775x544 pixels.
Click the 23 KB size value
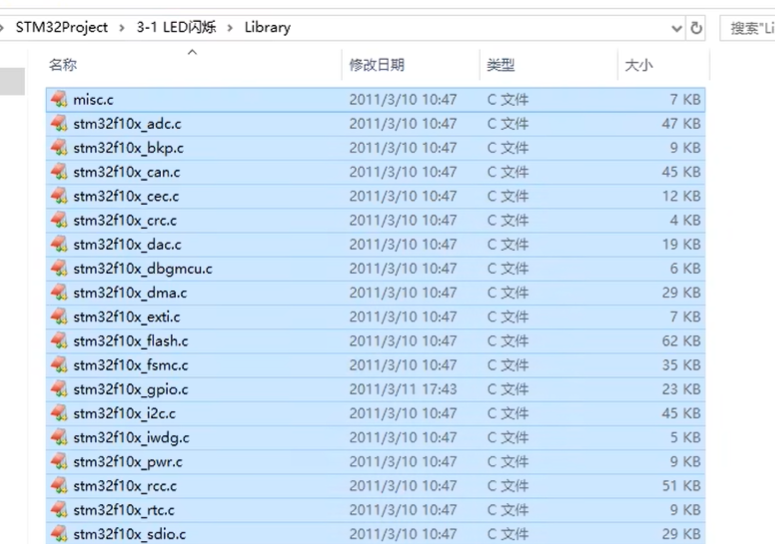(681, 389)
